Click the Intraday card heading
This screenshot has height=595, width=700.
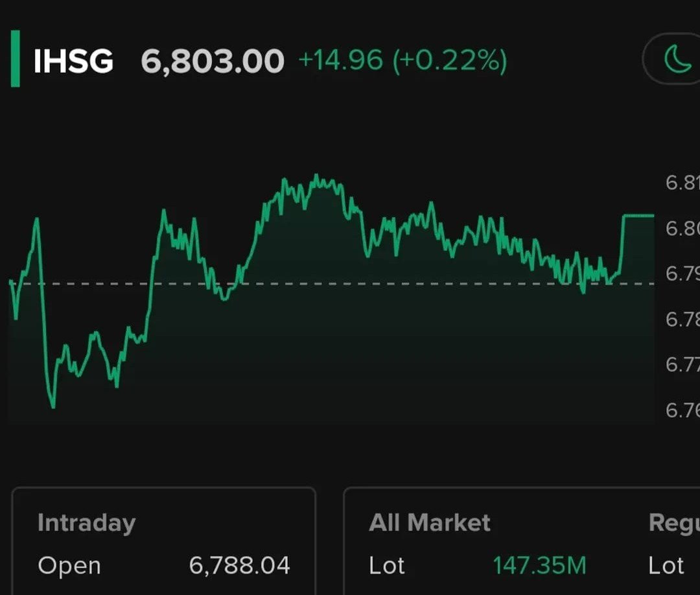(x=86, y=522)
